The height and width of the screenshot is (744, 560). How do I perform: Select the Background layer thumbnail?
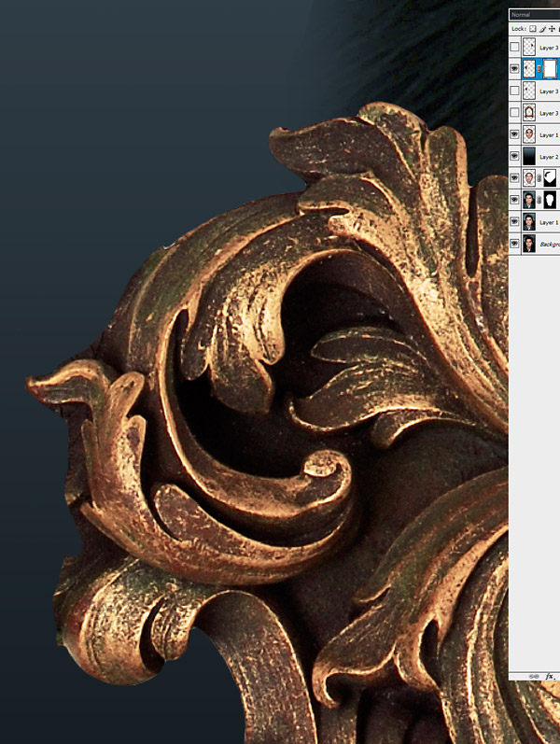(528, 244)
